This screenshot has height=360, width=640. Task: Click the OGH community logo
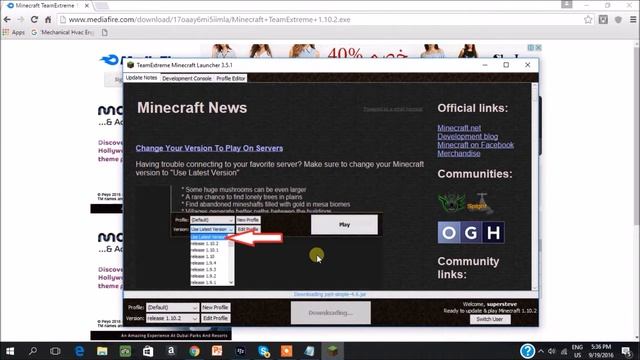pos(471,233)
